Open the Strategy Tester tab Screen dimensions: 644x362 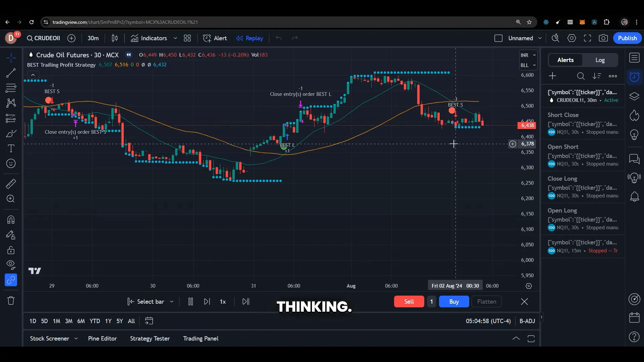150,339
